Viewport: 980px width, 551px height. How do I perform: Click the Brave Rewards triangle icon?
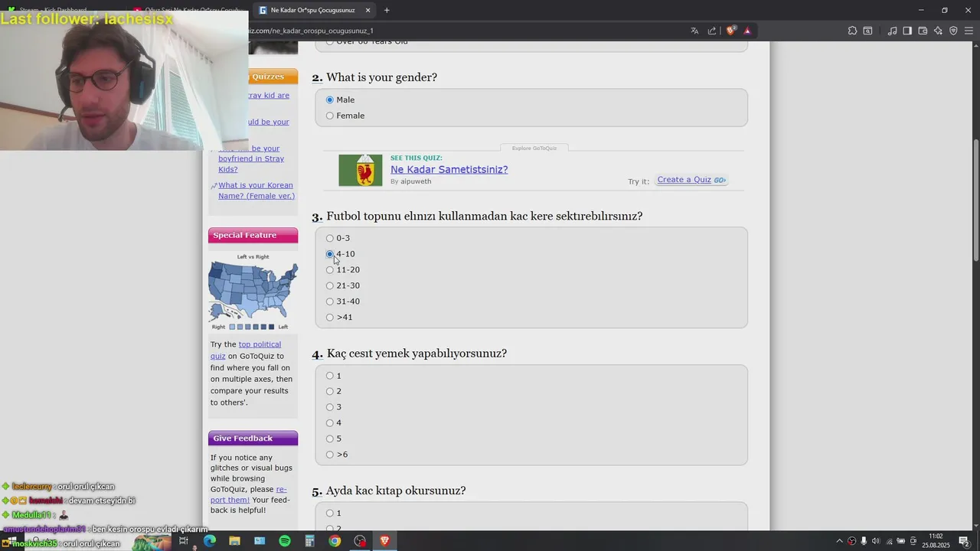pyautogui.click(x=747, y=31)
